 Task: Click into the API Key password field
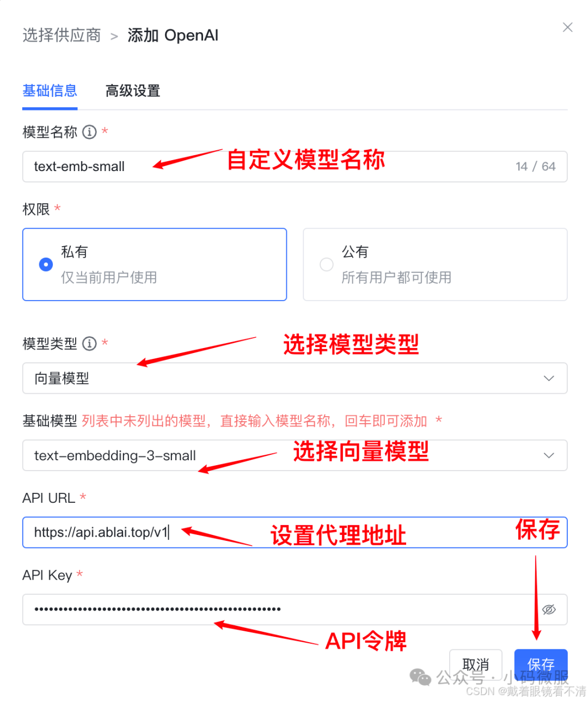pos(295,609)
